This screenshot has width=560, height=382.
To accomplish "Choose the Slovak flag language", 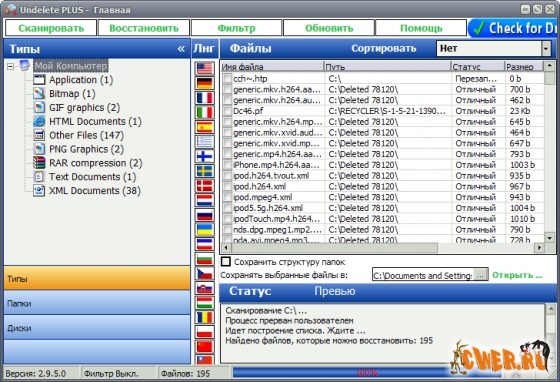I will [x=205, y=288].
